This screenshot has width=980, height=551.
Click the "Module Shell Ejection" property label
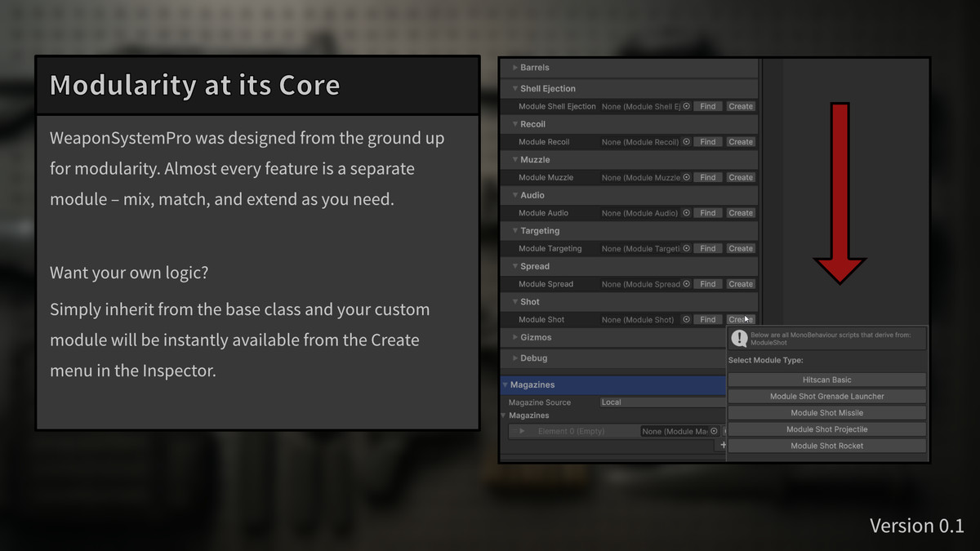pos(557,106)
